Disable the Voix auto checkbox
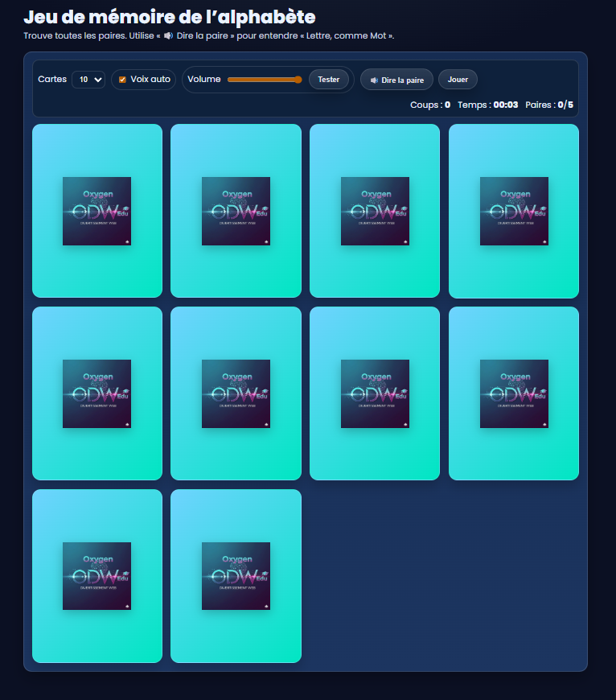 click(x=122, y=80)
